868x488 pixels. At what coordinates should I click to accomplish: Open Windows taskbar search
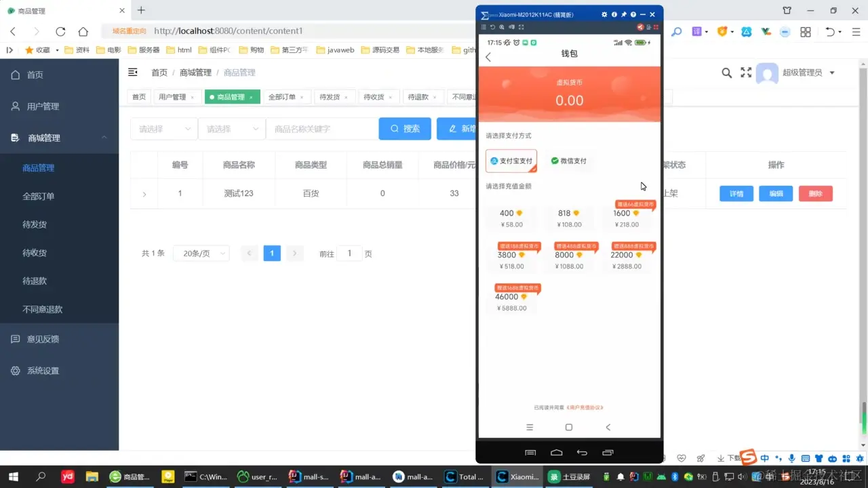41,476
